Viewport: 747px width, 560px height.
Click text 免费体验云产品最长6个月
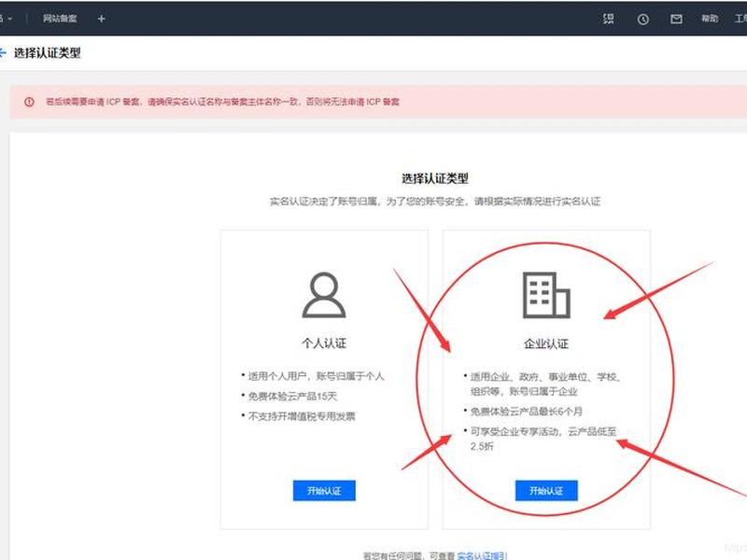tap(527, 411)
